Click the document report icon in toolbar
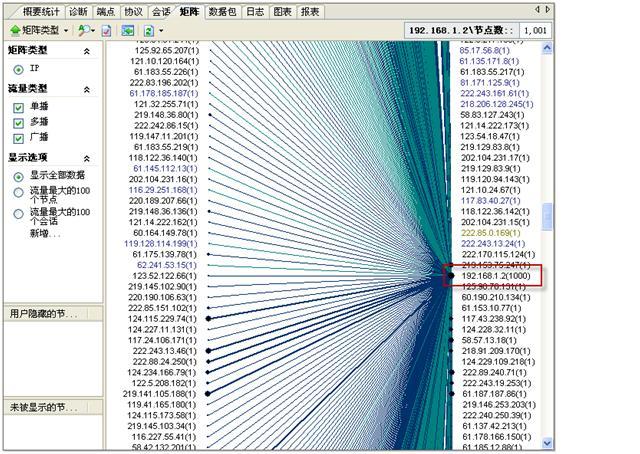Viewport: 640px width, 454px height. tap(107, 31)
